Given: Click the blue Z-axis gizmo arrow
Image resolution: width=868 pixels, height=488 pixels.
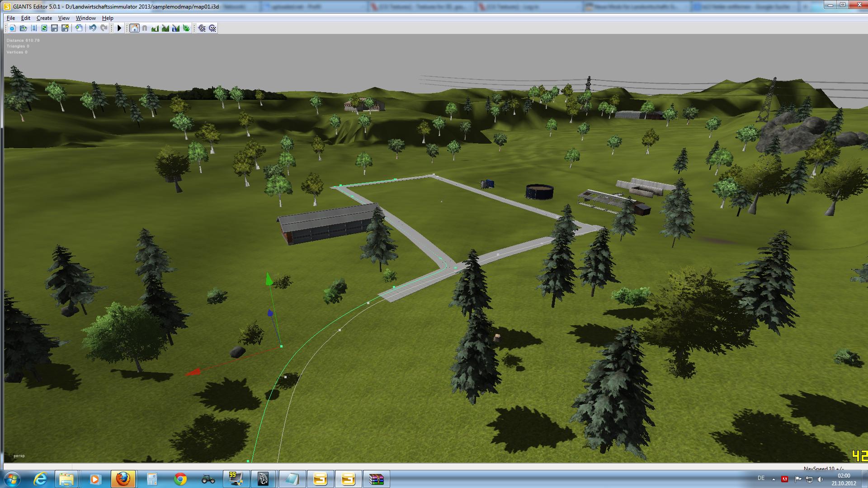Looking at the screenshot, I should [270, 313].
